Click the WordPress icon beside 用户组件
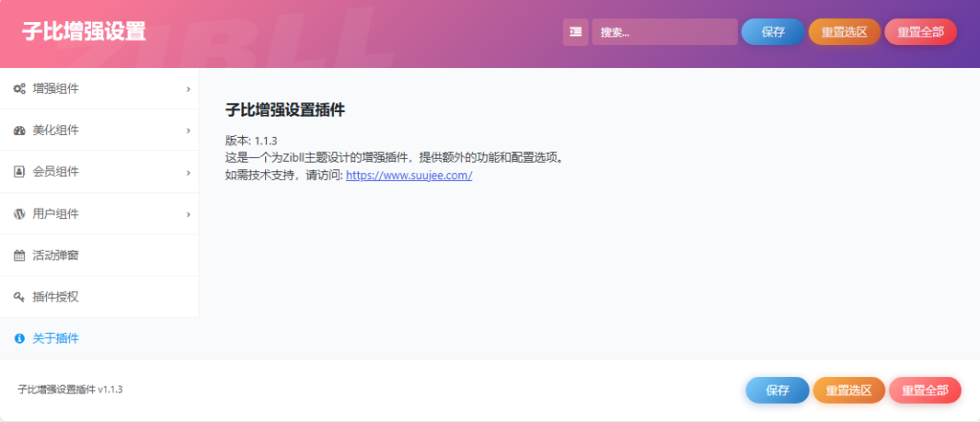 point(19,213)
